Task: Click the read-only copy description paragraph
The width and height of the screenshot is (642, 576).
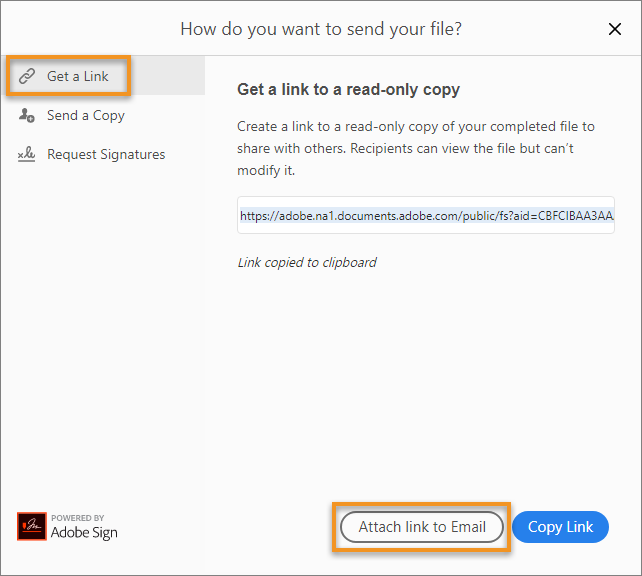Action: (x=416, y=149)
